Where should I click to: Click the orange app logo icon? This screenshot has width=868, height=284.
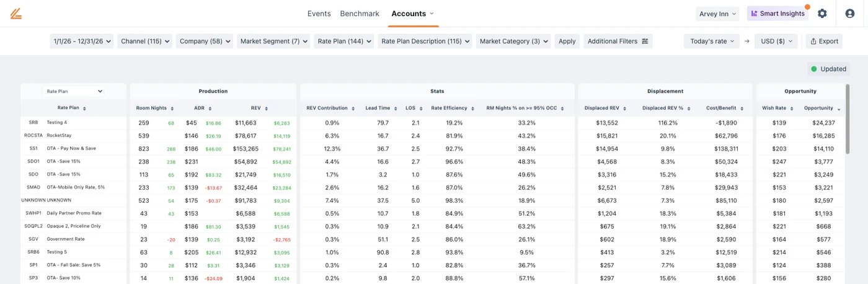15,13
